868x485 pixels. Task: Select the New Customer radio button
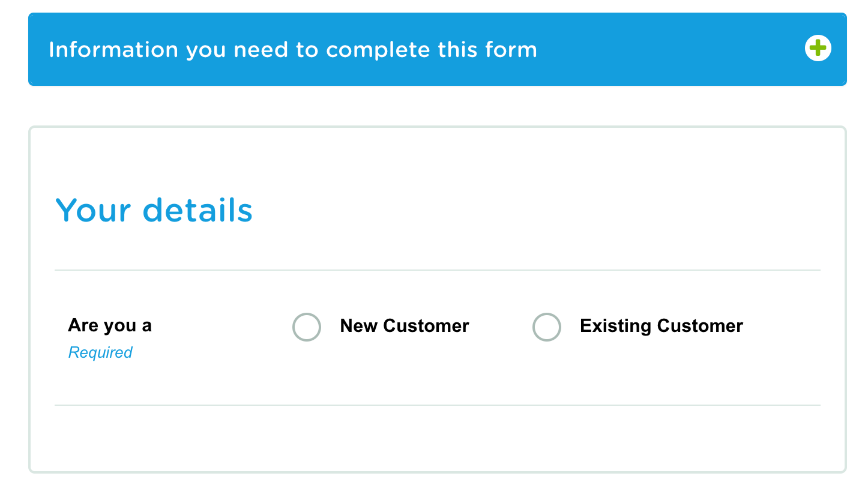(x=307, y=327)
